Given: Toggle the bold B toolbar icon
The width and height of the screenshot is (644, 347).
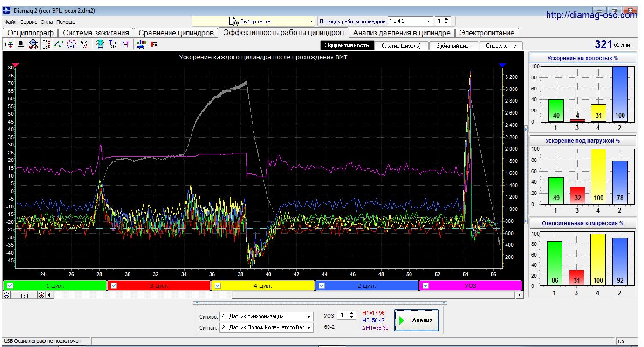Looking at the screenshot, I should click(21, 44).
